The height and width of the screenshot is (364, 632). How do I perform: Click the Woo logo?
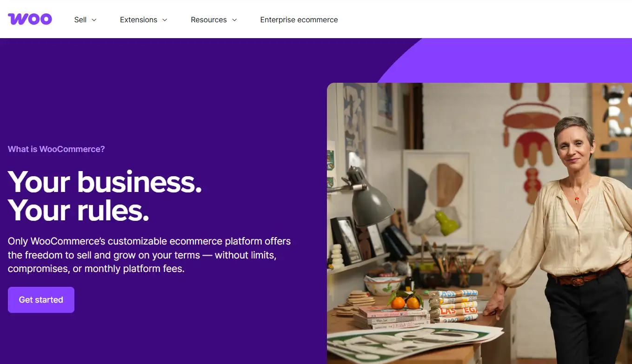tap(30, 19)
